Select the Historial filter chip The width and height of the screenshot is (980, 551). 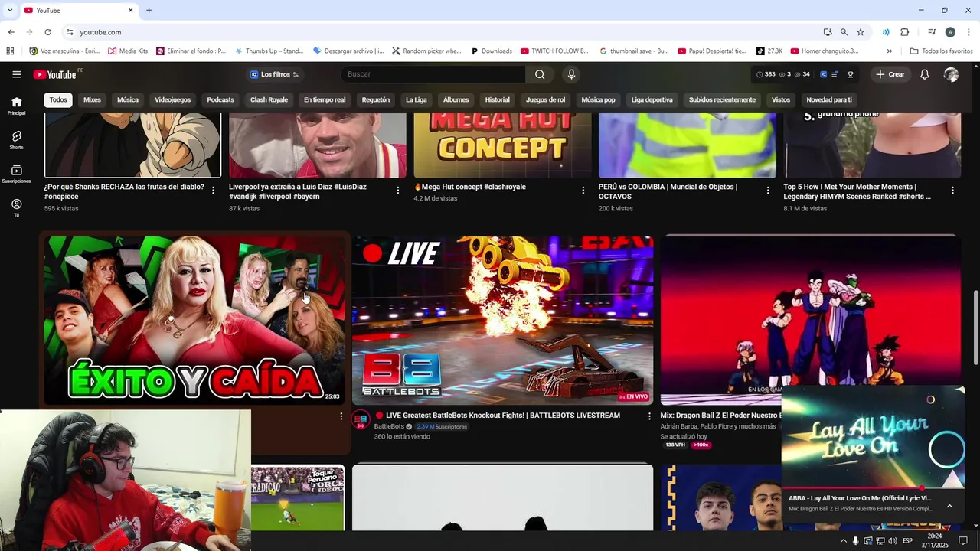pos(497,99)
